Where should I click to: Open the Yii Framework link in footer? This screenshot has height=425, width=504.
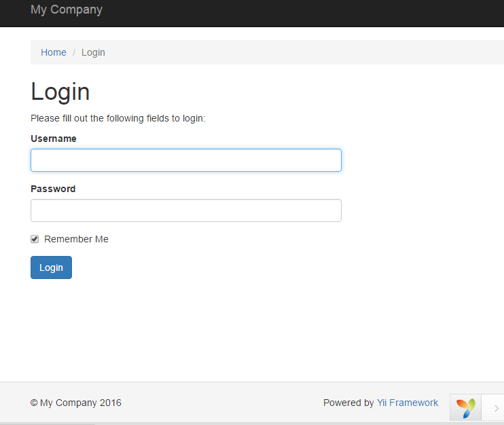tap(408, 403)
